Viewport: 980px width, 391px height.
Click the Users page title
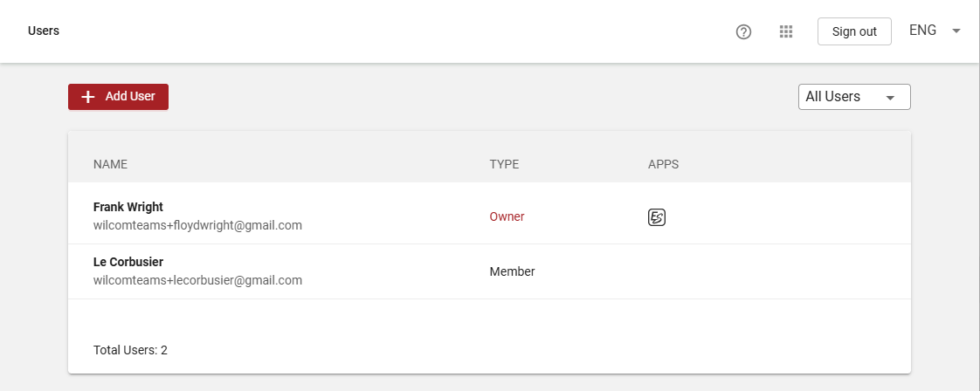click(x=44, y=31)
